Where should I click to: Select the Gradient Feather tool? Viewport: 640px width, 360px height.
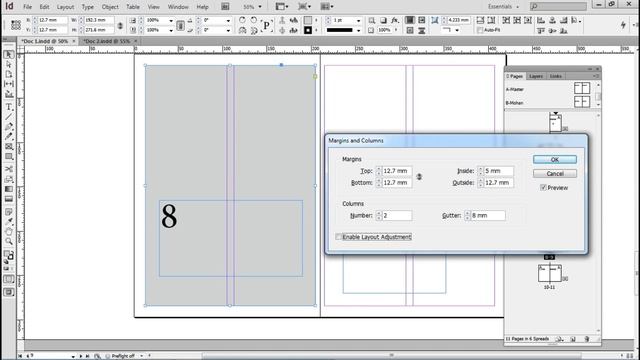[9, 199]
